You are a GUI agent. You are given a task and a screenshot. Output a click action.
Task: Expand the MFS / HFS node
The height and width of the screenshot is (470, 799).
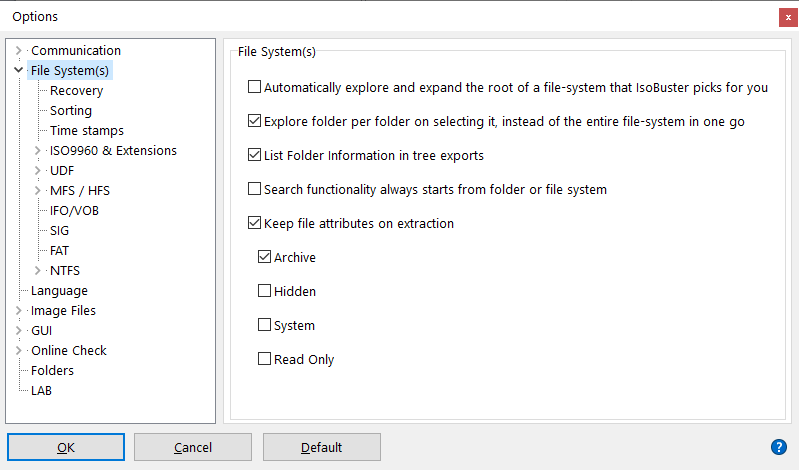pos(37,191)
